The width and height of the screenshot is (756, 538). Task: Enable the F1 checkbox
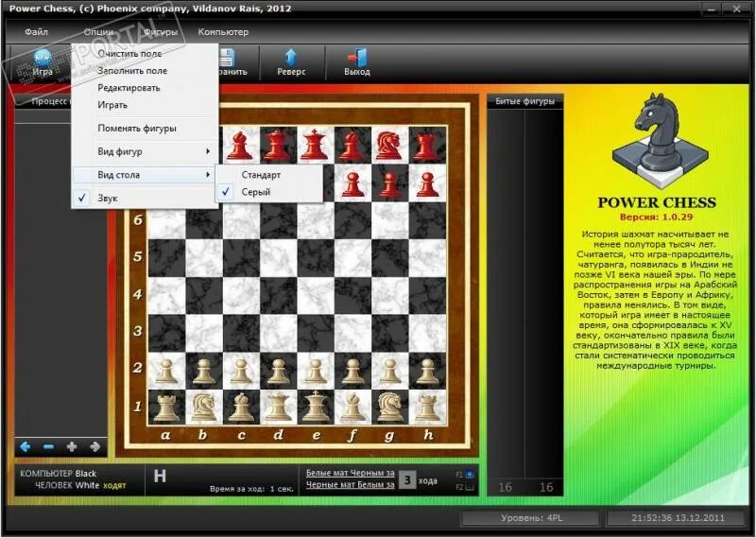pos(469,475)
